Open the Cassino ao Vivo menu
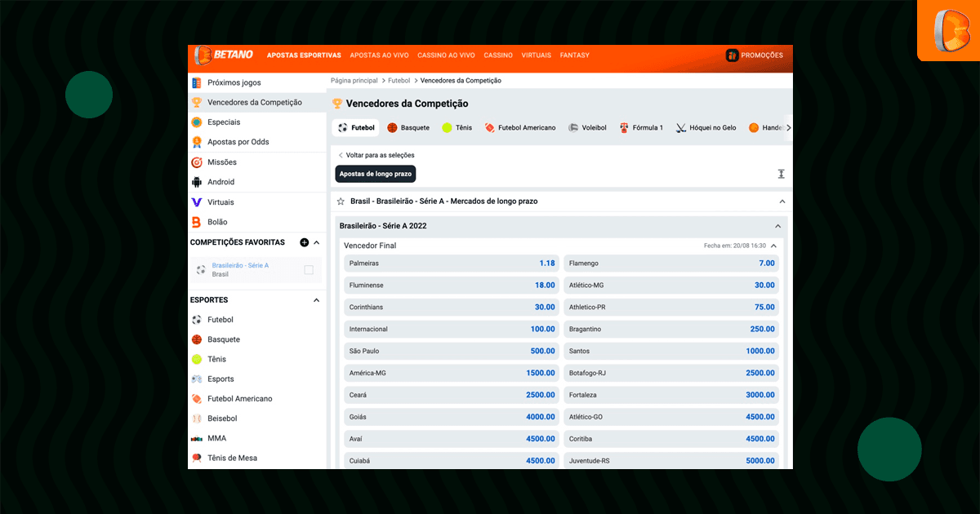 (446, 55)
